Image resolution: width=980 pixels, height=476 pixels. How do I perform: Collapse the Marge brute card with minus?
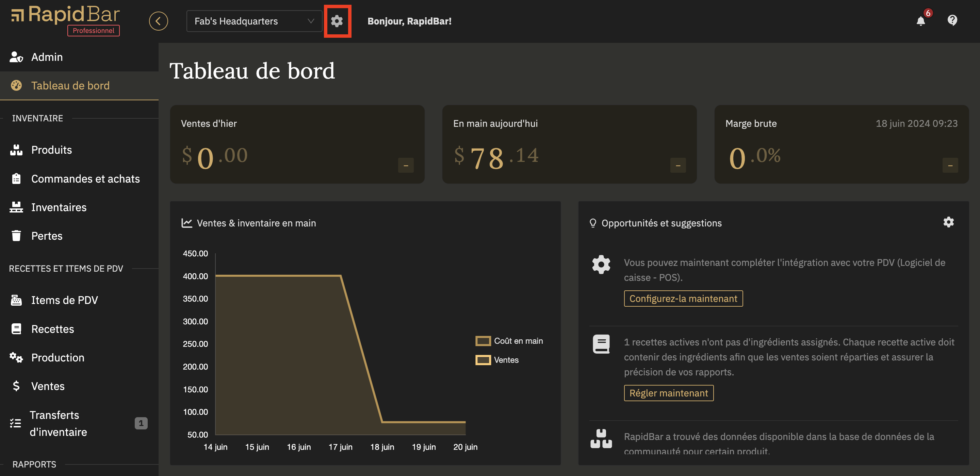[950, 165]
